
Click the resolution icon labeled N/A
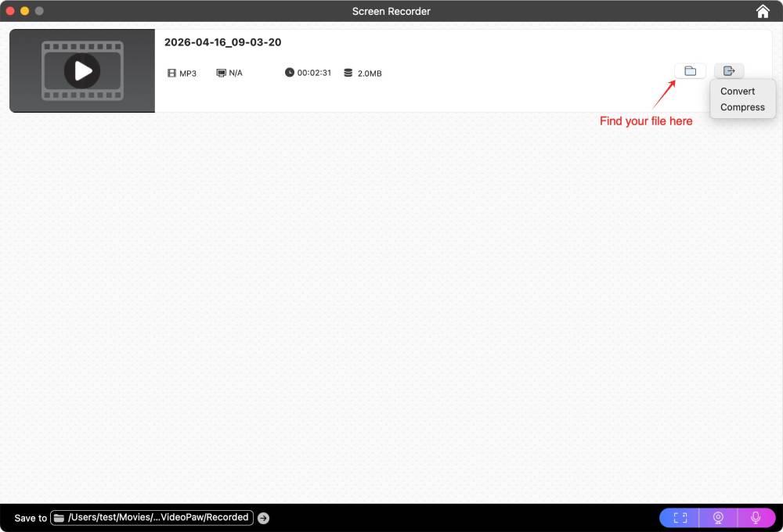point(219,72)
